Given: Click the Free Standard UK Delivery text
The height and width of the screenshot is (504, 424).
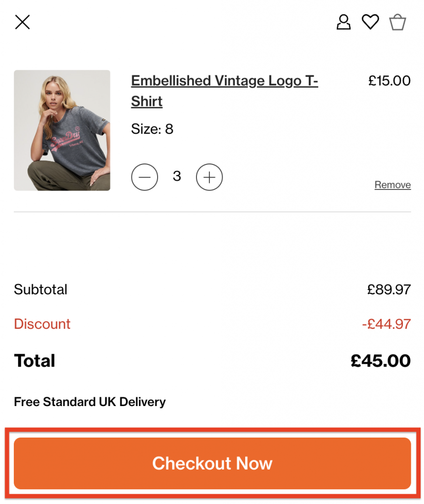Looking at the screenshot, I should pyautogui.click(x=90, y=402).
